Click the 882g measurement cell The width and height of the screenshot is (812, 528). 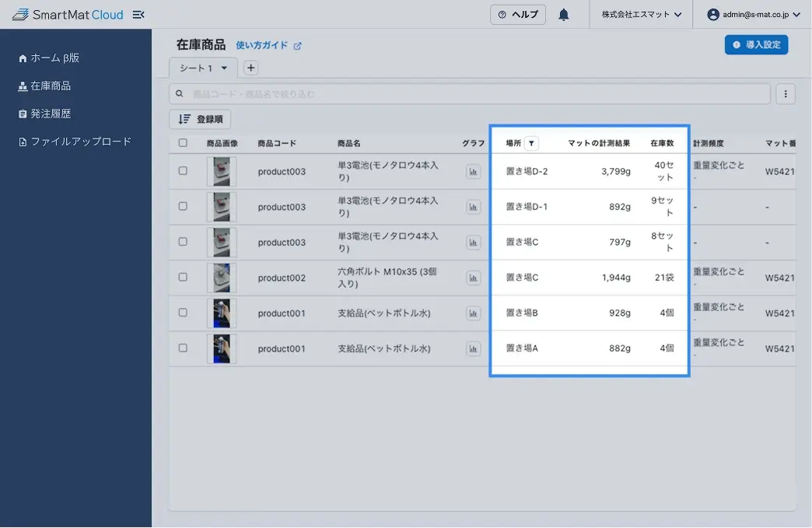coord(619,348)
